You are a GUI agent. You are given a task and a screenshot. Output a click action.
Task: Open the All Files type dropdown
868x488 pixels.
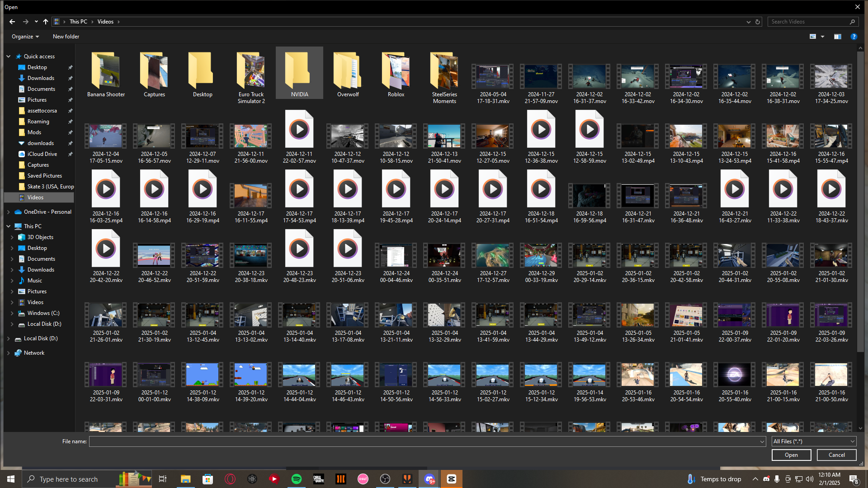point(813,441)
